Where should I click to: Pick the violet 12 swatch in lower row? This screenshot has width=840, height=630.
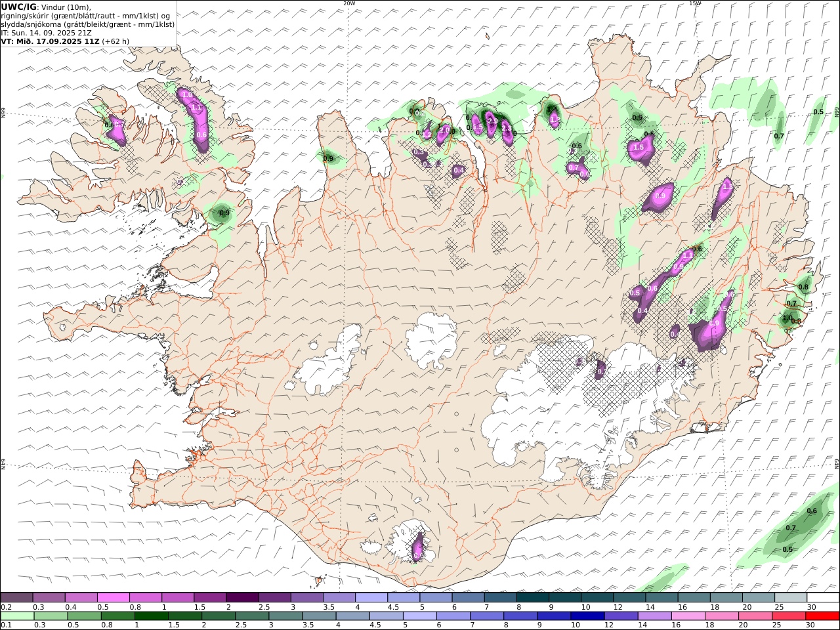620,616
